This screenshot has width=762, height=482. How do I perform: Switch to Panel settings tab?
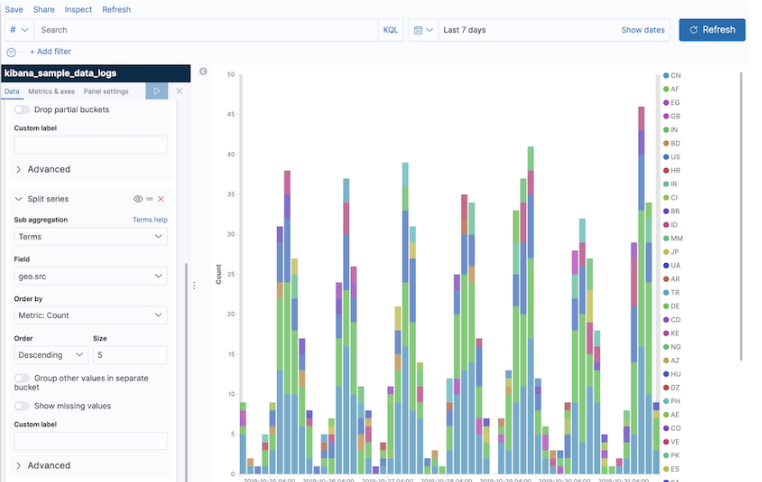click(x=106, y=91)
